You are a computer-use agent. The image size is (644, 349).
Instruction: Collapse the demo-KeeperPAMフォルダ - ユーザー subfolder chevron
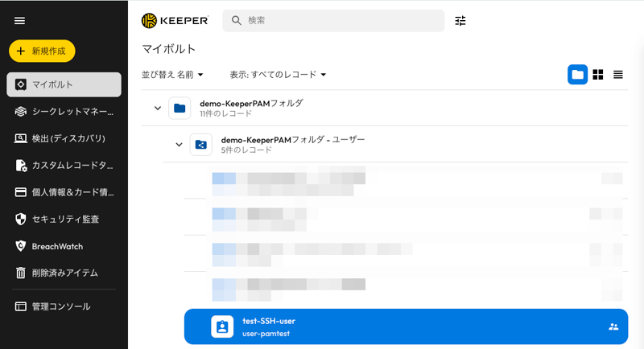[x=179, y=145]
